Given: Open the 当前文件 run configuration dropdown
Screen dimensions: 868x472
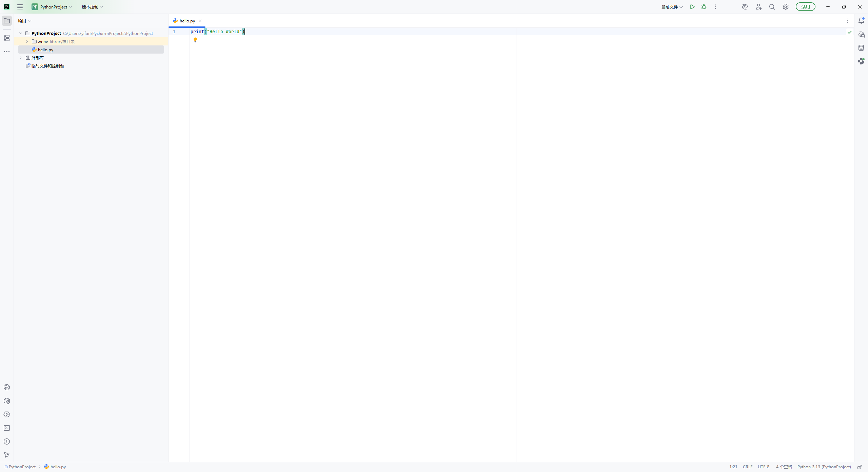Looking at the screenshot, I should (672, 7).
